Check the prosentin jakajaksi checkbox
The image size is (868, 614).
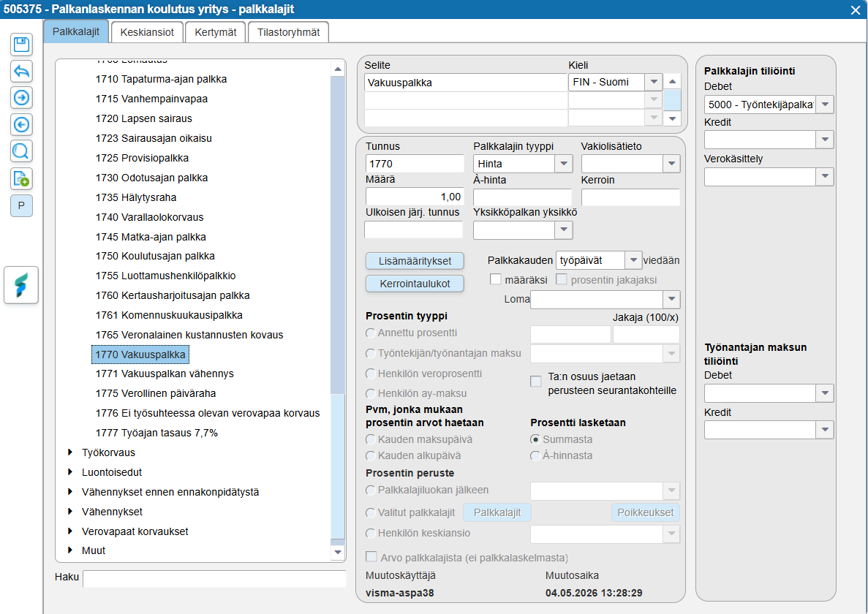[x=562, y=279]
